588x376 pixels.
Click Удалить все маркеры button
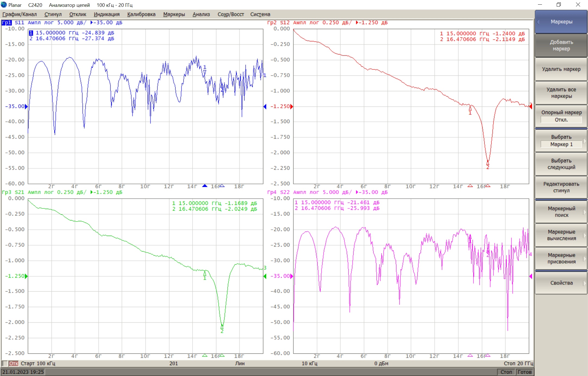pos(561,93)
